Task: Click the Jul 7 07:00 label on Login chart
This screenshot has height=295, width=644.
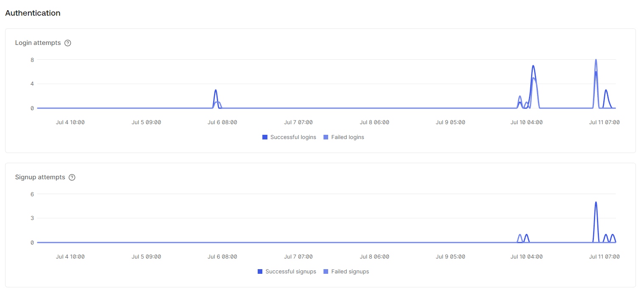Action: 298,122
